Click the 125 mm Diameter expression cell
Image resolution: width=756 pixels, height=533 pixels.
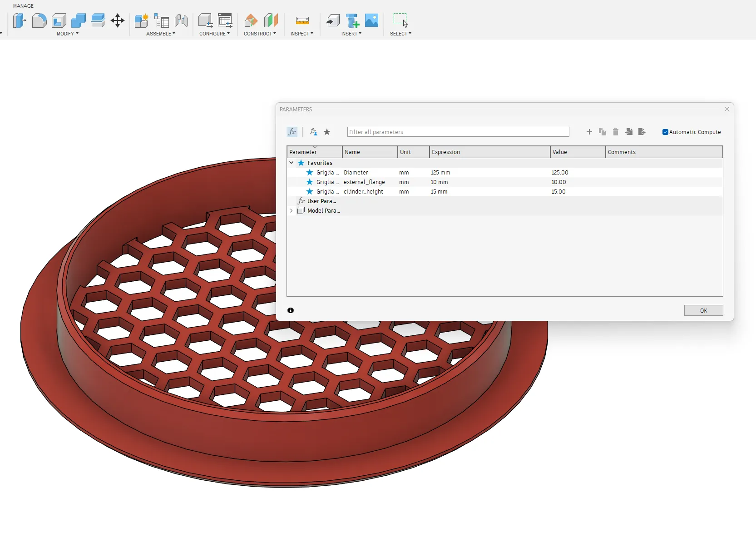click(x=489, y=173)
